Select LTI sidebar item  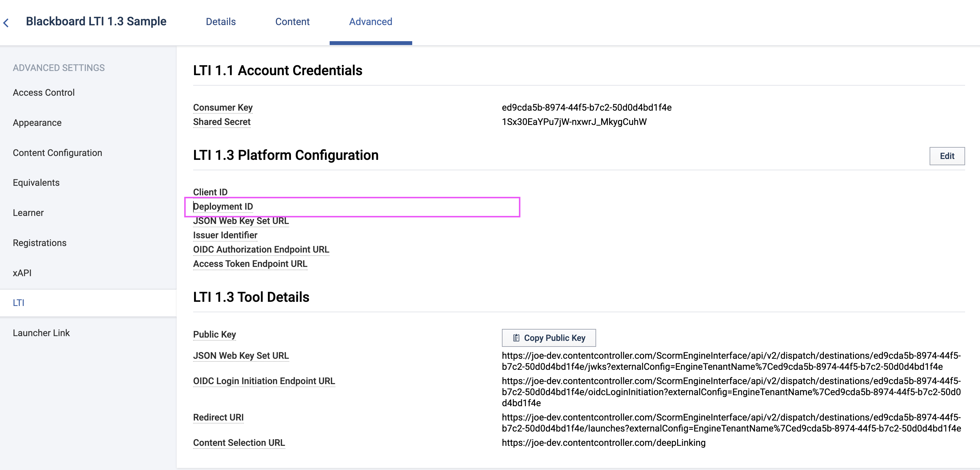click(88, 303)
